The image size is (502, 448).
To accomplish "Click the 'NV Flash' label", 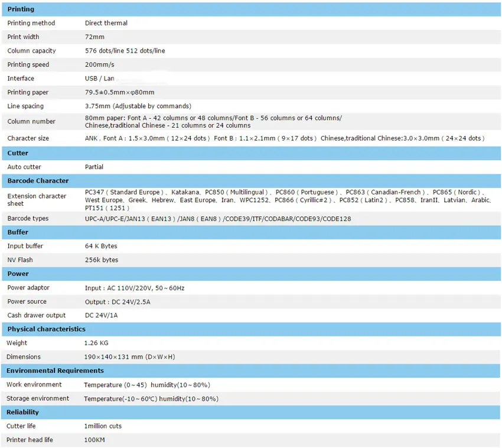I will coord(20,260).
